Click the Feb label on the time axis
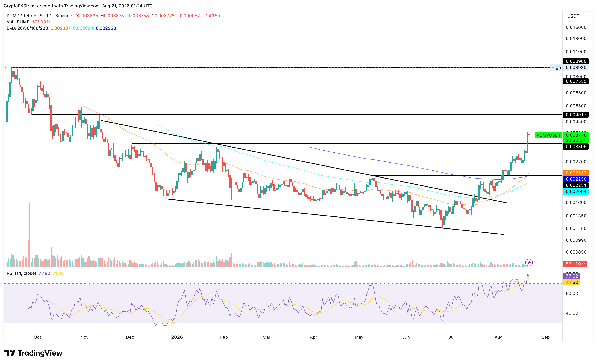Viewport: 597px width, 364px height. [224, 337]
